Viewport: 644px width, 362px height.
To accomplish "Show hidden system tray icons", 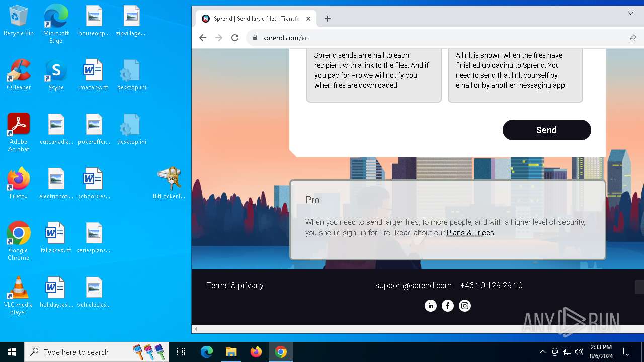I will click(x=542, y=352).
